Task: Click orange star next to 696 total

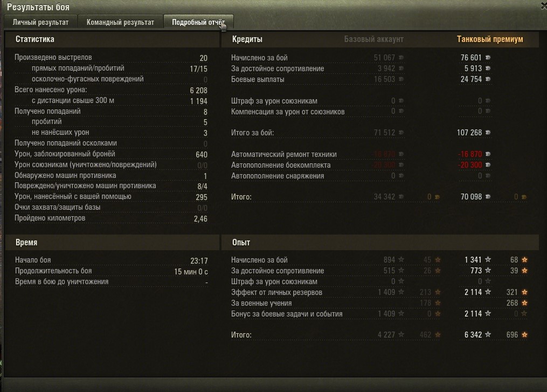Action: click(524, 335)
